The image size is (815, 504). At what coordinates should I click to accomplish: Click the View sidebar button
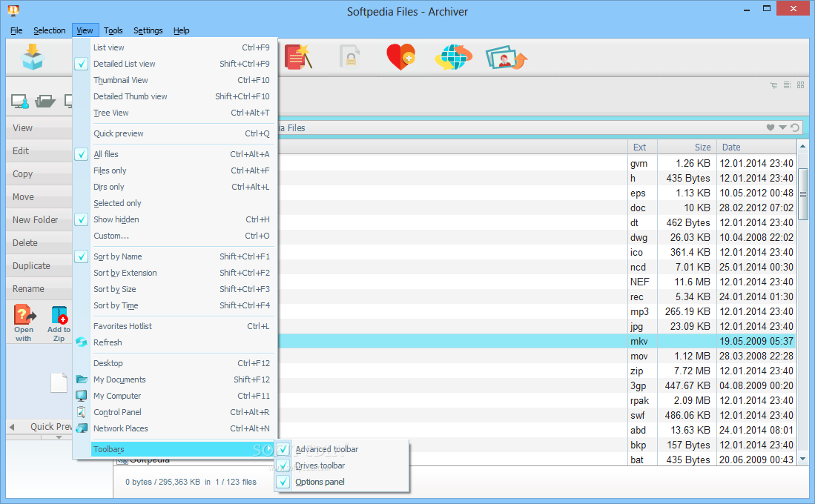(39, 127)
